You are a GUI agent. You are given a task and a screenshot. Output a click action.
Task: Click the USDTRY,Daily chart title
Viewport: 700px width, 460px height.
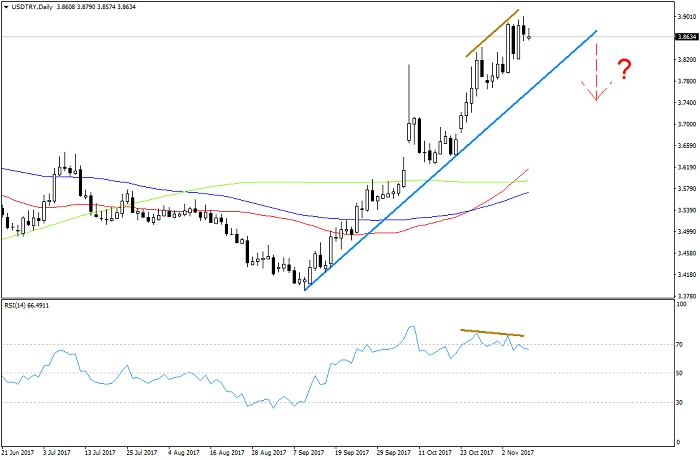(36, 8)
